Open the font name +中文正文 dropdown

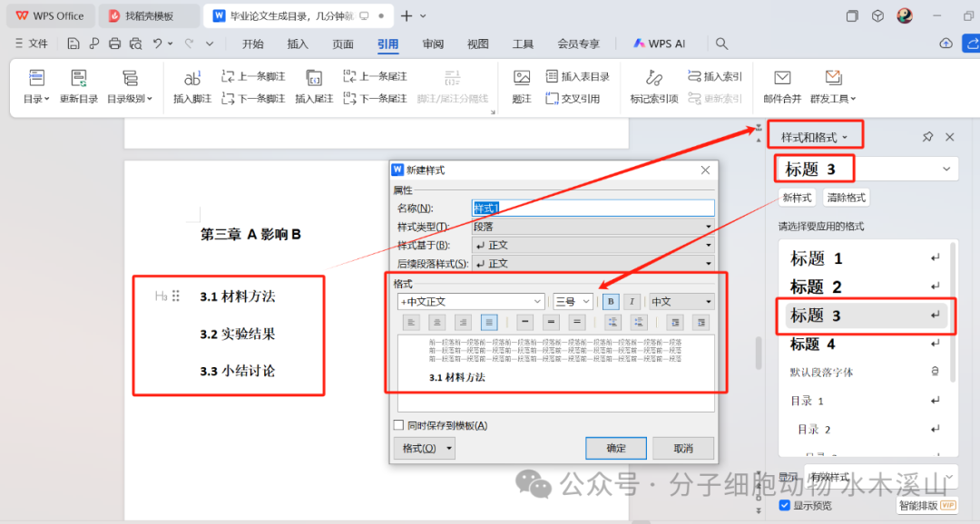(x=471, y=302)
